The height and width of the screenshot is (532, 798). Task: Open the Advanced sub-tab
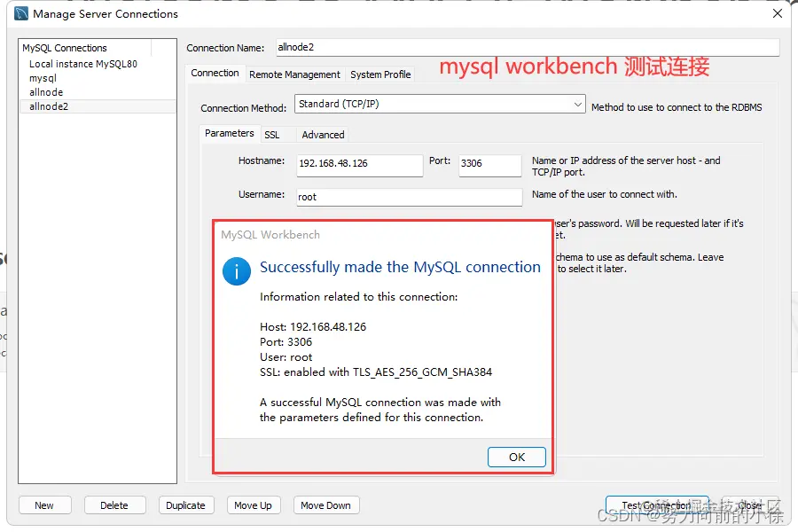[x=323, y=135]
